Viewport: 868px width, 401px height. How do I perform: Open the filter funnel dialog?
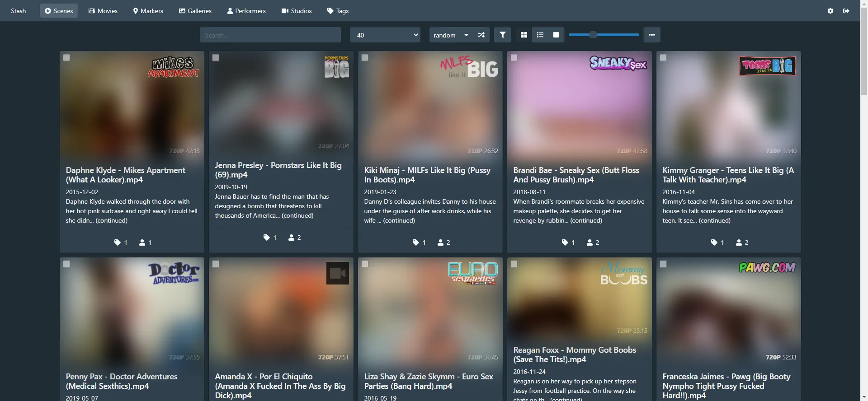[x=502, y=35]
